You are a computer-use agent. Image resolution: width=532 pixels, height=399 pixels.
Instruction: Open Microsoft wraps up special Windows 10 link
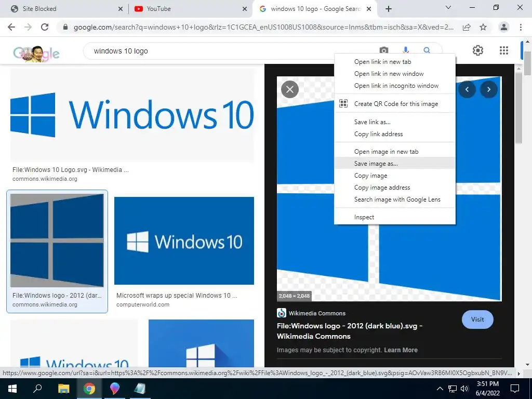[x=177, y=295]
